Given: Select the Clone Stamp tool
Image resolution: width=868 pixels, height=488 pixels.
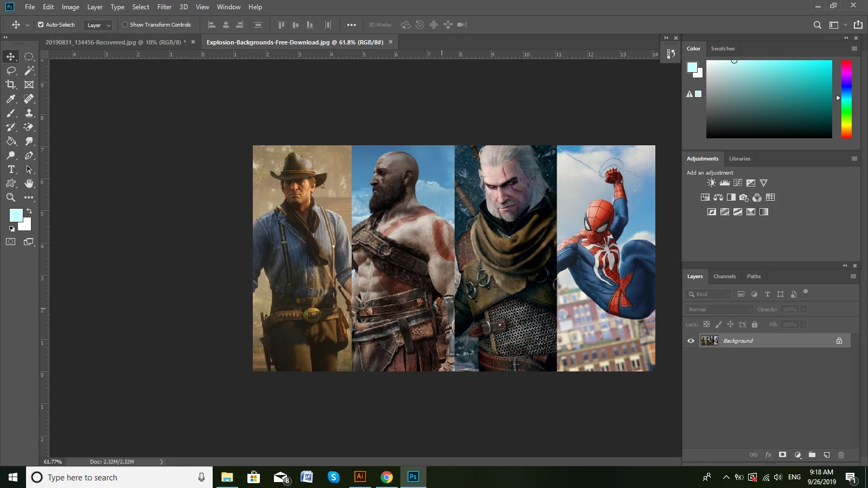Looking at the screenshot, I should coord(29,113).
